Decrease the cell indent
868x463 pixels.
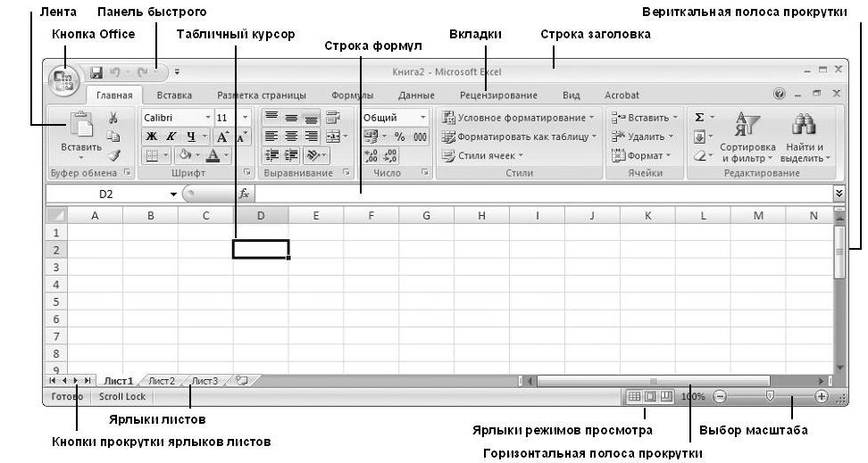coord(271,155)
